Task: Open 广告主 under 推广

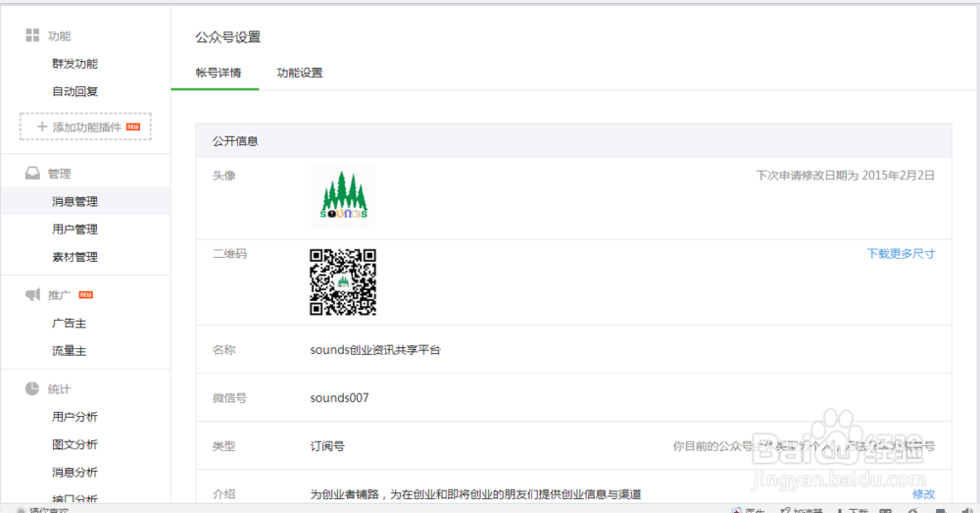Action: (x=70, y=323)
